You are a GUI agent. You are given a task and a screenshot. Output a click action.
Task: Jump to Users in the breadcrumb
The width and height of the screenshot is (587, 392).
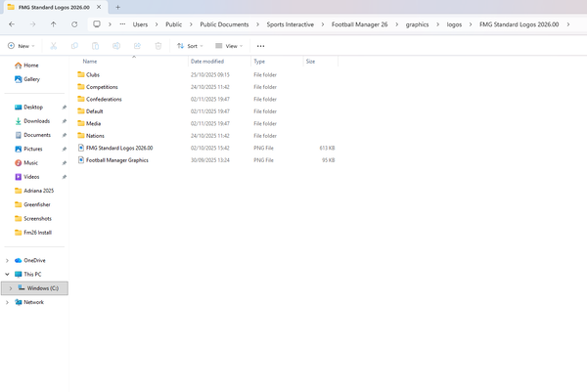pos(140,24)
